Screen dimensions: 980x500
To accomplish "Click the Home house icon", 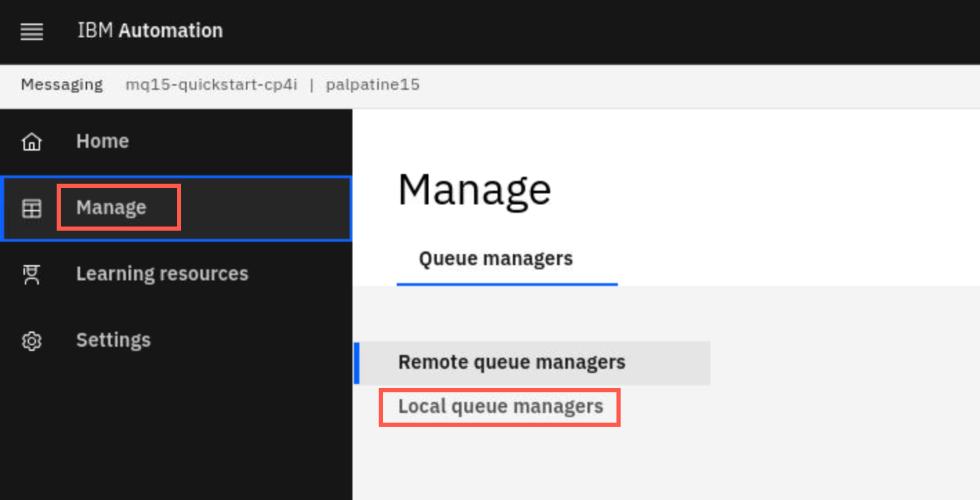I will point(32,142).
